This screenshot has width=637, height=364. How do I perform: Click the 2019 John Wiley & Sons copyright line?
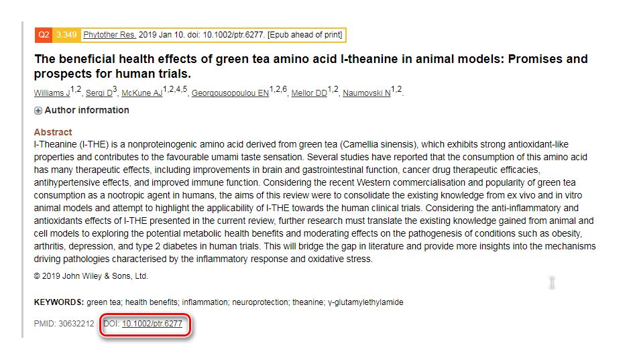(91, 276)
